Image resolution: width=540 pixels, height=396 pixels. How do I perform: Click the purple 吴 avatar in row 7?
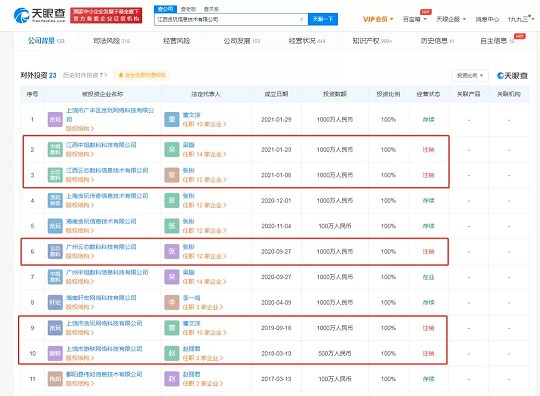click(x=172, y=277)
